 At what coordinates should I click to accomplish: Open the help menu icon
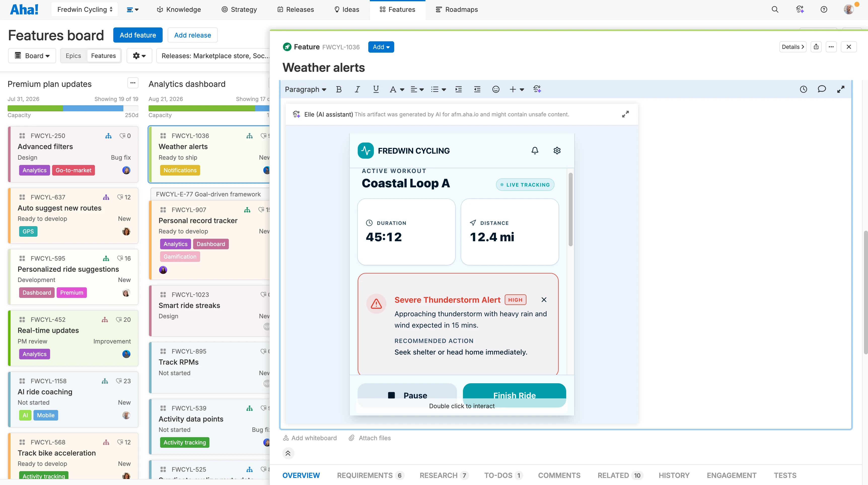point(824,9)
